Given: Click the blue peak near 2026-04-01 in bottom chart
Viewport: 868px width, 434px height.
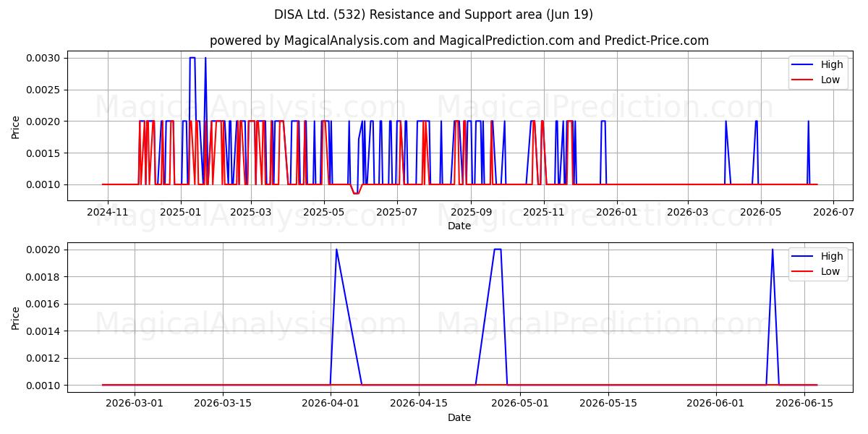Looking at the screenshot, I should [336, 250].
